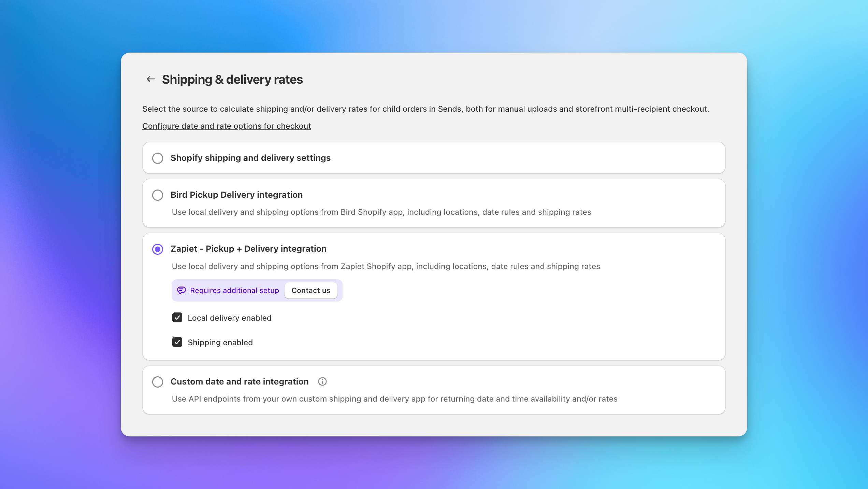The width and height of the screenshot is (868, 489).
Task: Click the selected Zapiet radio button
Action: (x=157, y=249)
